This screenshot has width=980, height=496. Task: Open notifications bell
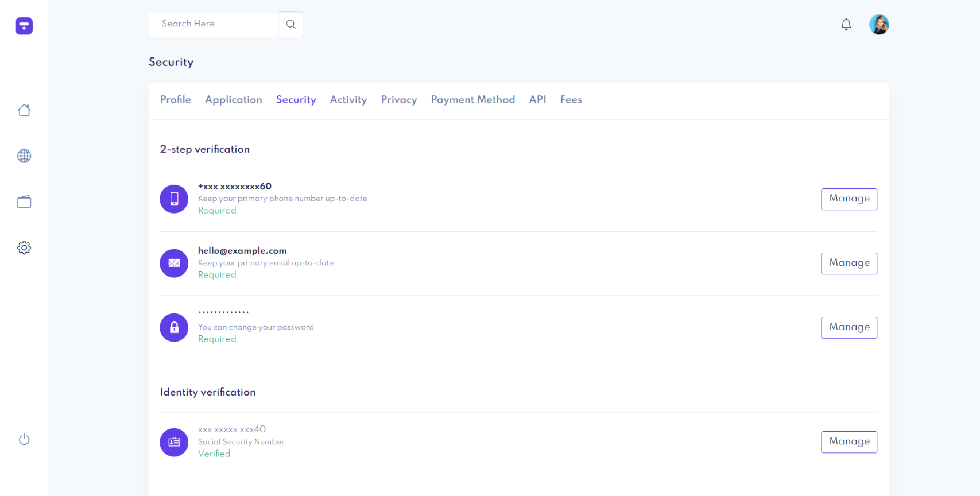[x=846, y=25]
